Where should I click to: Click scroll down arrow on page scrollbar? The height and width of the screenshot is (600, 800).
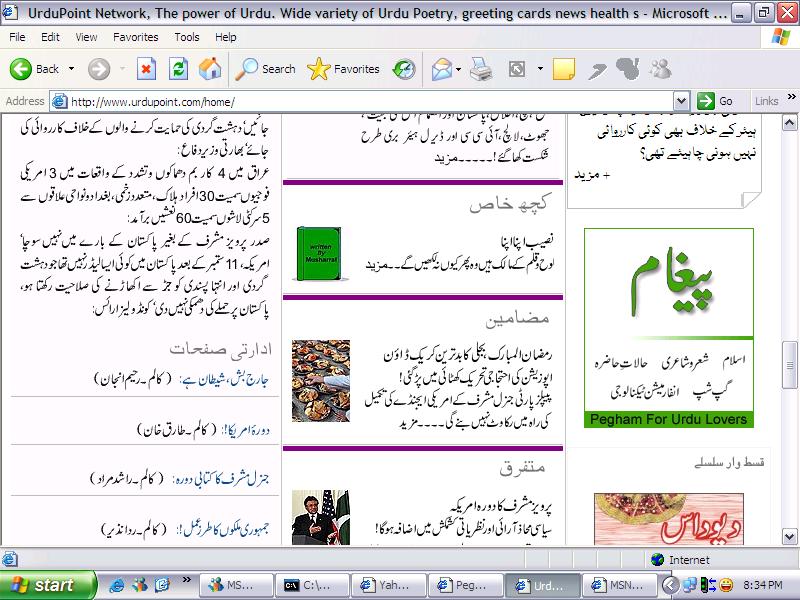pos(789,537)
